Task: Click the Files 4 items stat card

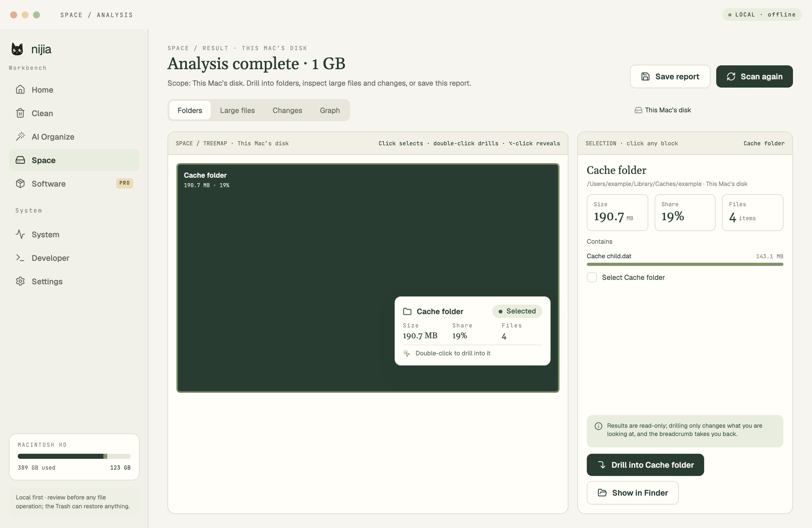Action: click(752, 213)
